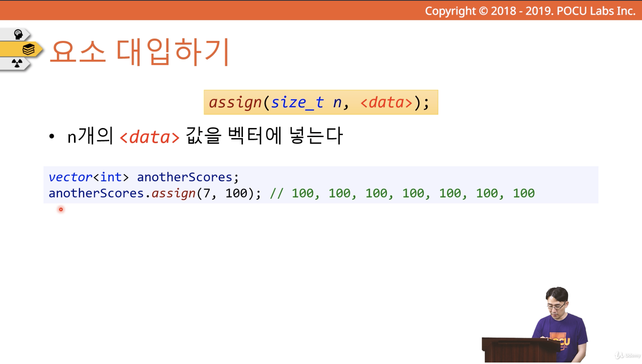The image size is (642, 364).
Task: Click the bullet text n개의 <data> 값을 벡터에 넣는다
Action: pos(205,136)
